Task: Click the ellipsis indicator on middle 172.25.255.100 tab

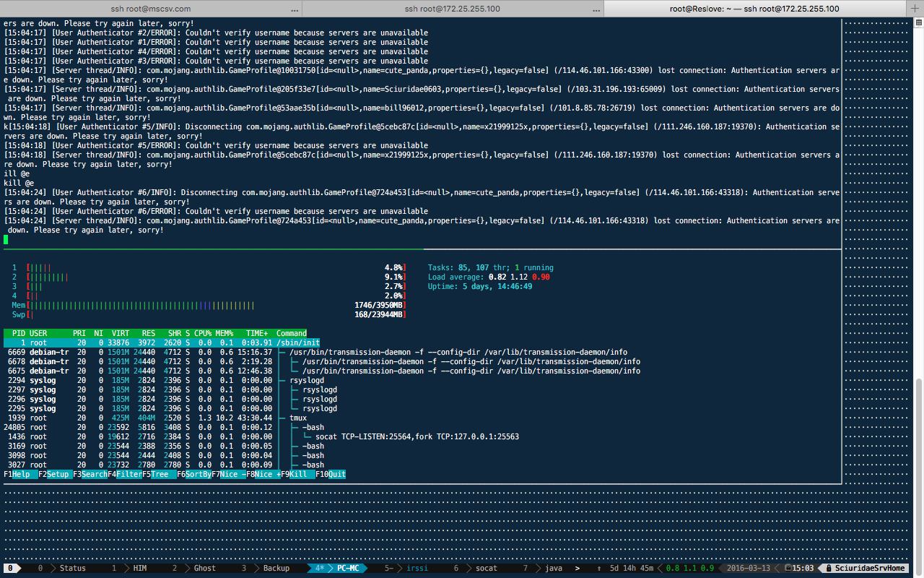Action: (x=596, y=9)
